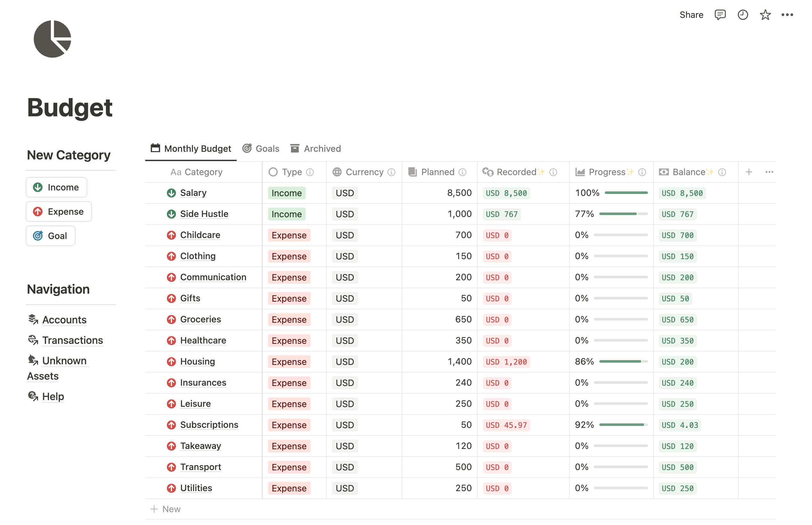Click the Share button
This screenshot has height=525, width=812.
691,15
